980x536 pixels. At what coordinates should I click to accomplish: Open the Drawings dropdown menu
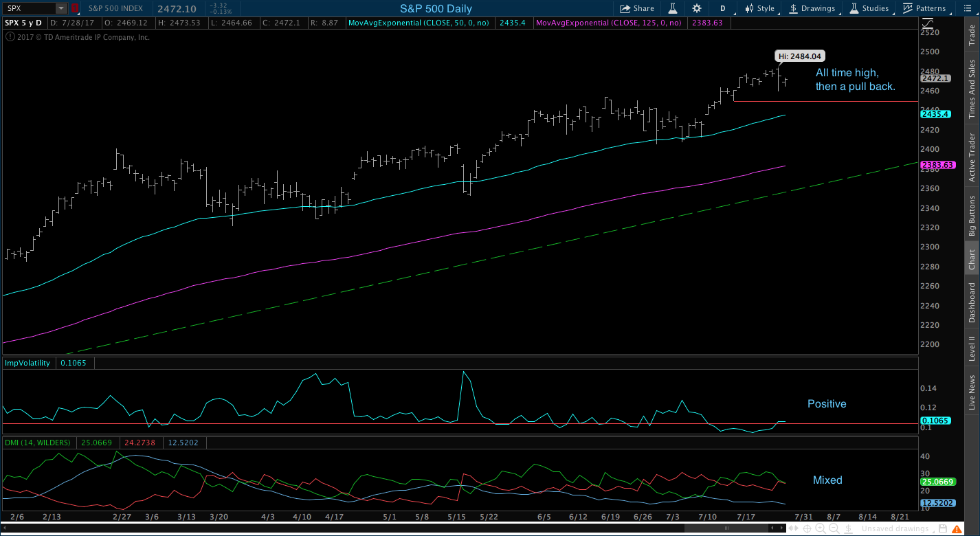[x=812, y=8]
